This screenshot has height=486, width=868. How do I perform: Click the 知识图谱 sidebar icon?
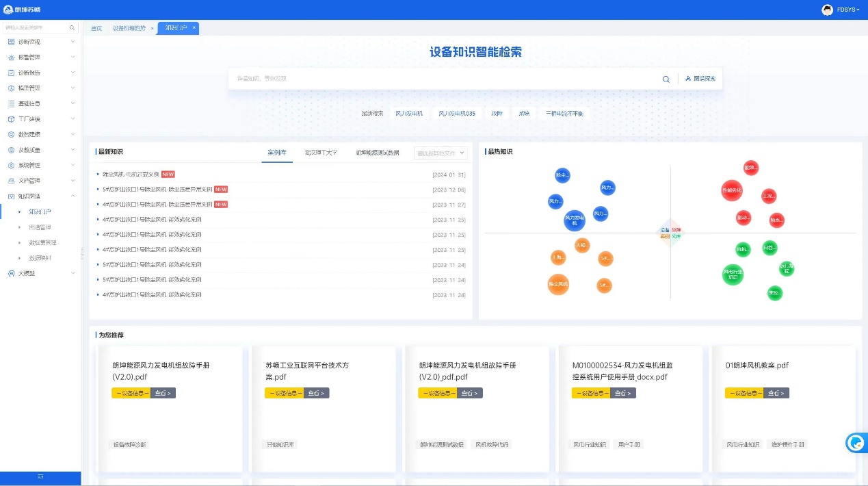click(x=11, y=196)
